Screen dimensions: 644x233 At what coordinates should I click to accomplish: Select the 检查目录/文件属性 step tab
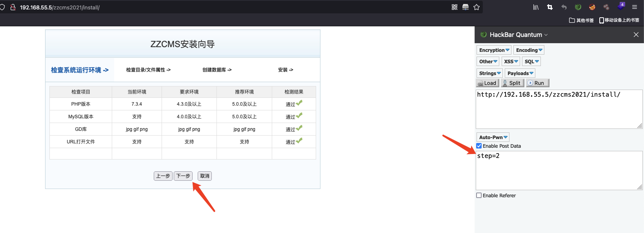[148, 70]
